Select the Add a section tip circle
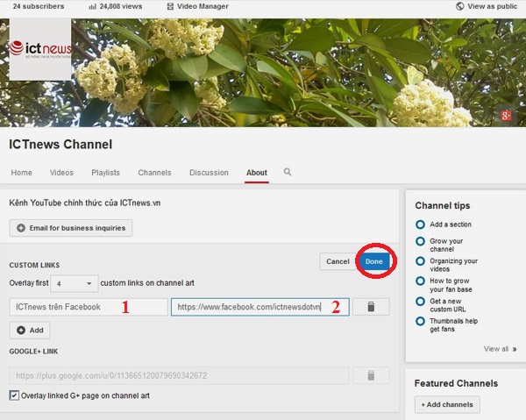526x420 pixels. point(421,224)
